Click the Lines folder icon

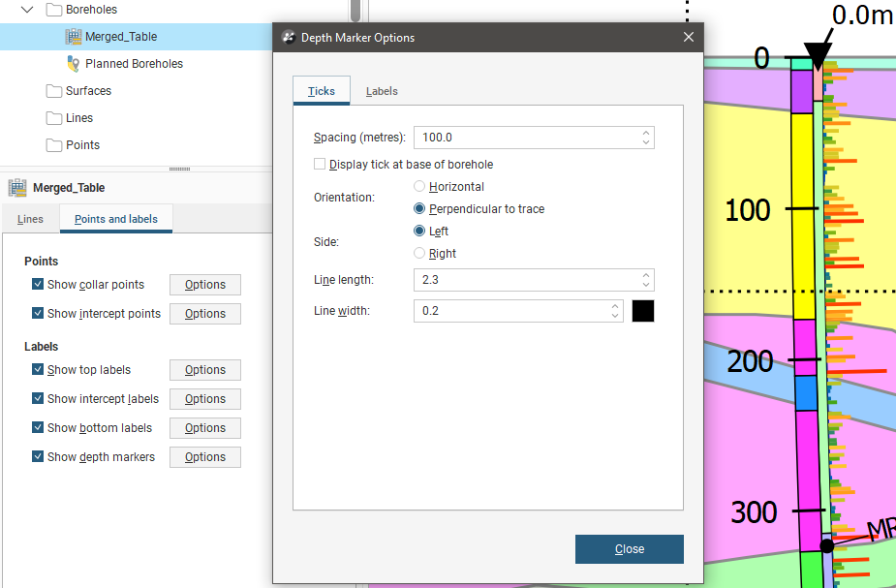click(x=54, y=118)
